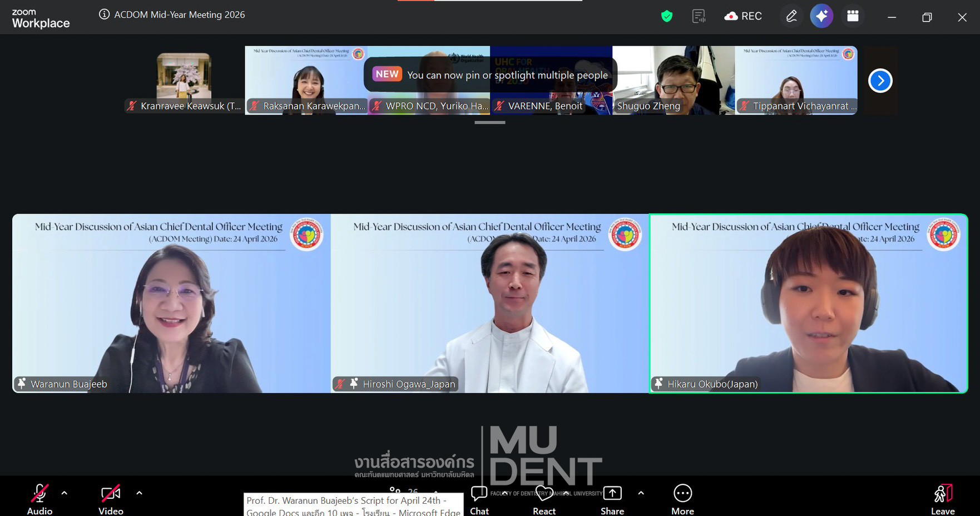The image size is (980, 516).
Task: Unpin Waranun Buajeeb using pin icon
Action: click(22, 384)
